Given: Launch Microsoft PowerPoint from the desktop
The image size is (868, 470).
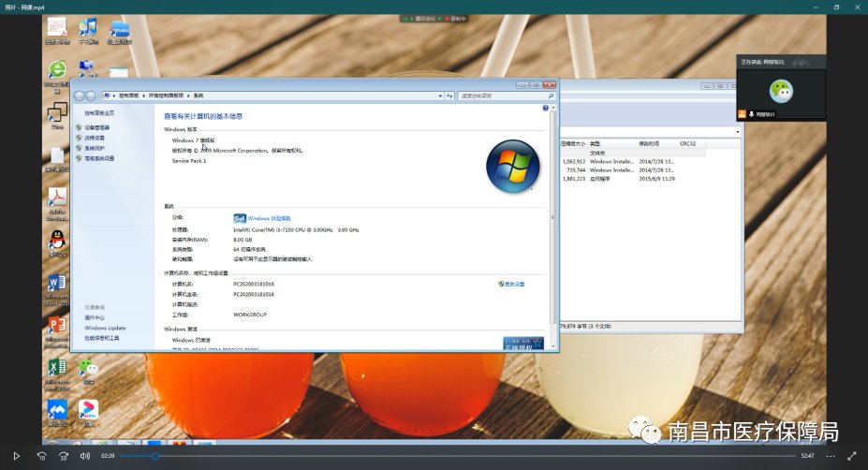Looking at the screenshot, I should click(57, 326).
